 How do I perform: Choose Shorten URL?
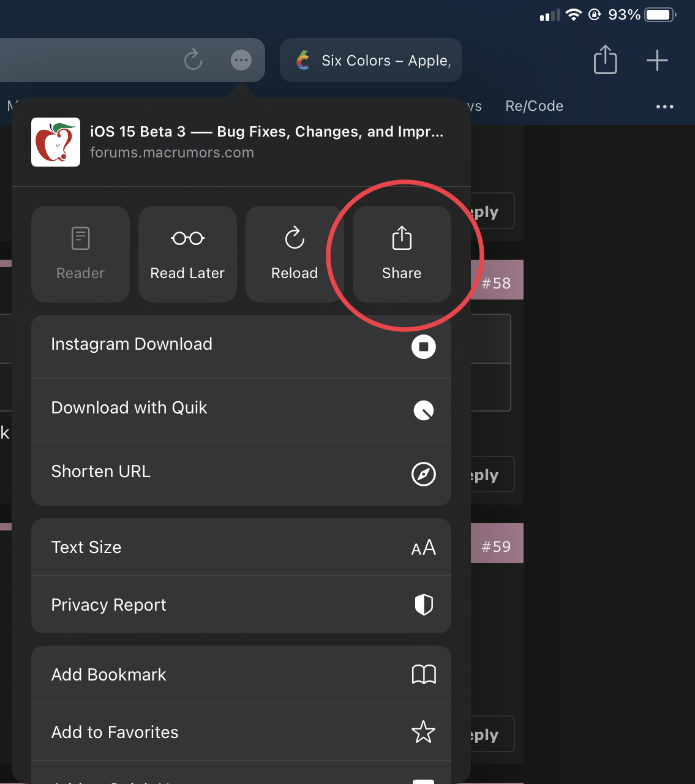[x=241, y=474]
